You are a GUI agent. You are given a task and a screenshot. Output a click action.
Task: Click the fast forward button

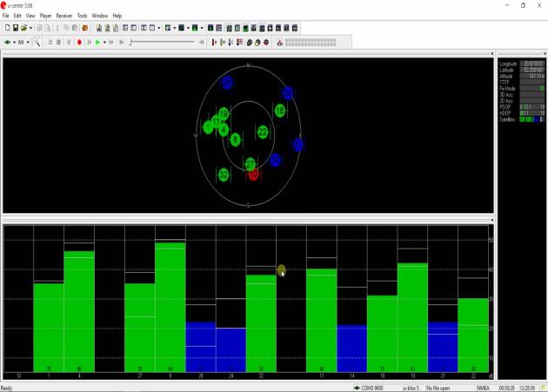[x=111, y=43]
